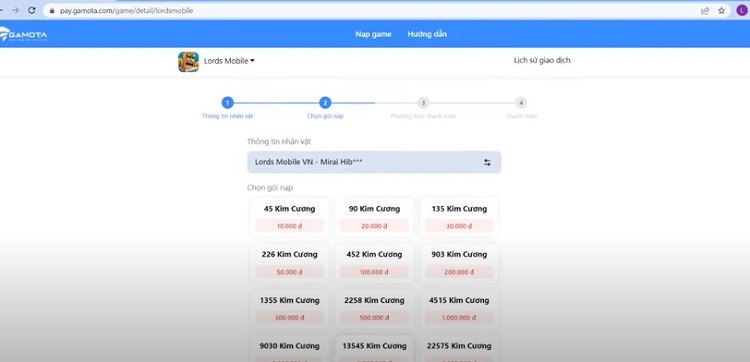
Task: Switch character using the swap icon
Action: 487,163
